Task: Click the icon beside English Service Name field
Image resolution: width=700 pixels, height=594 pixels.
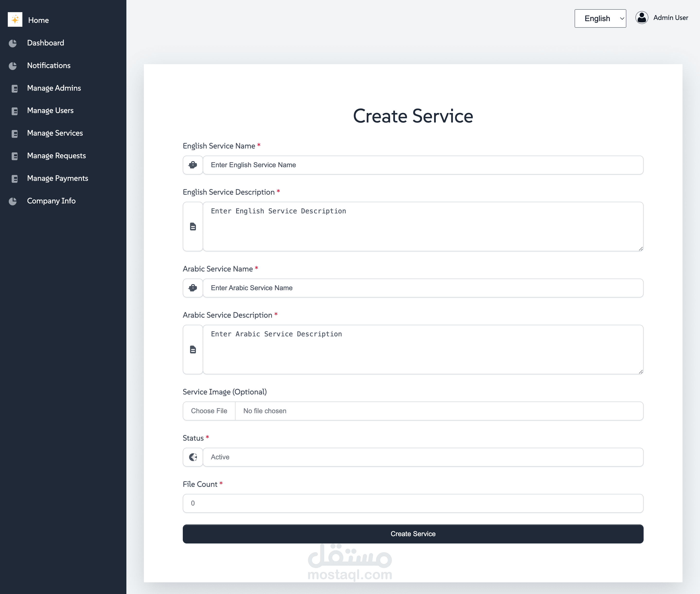Action: [x=192, y=165]
